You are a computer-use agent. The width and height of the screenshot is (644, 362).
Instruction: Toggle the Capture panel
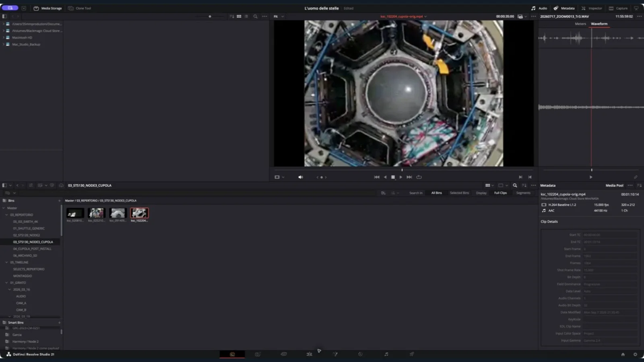point(618,8)
